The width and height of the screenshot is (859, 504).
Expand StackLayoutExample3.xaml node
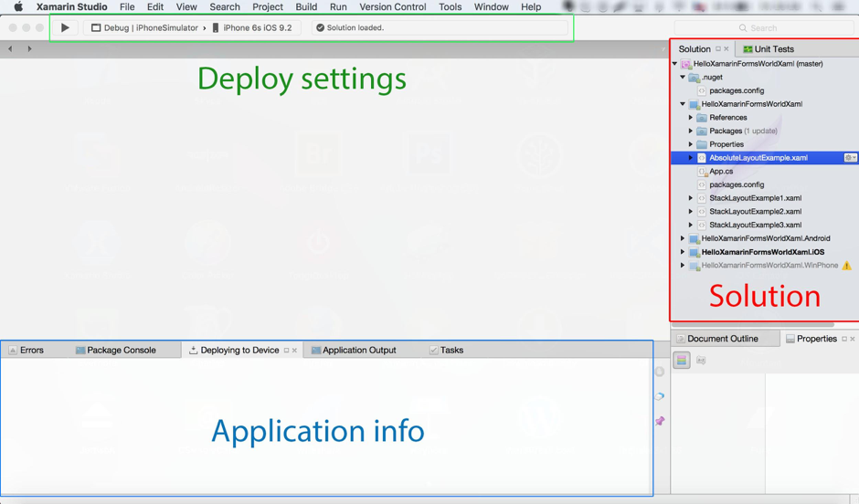691,225
